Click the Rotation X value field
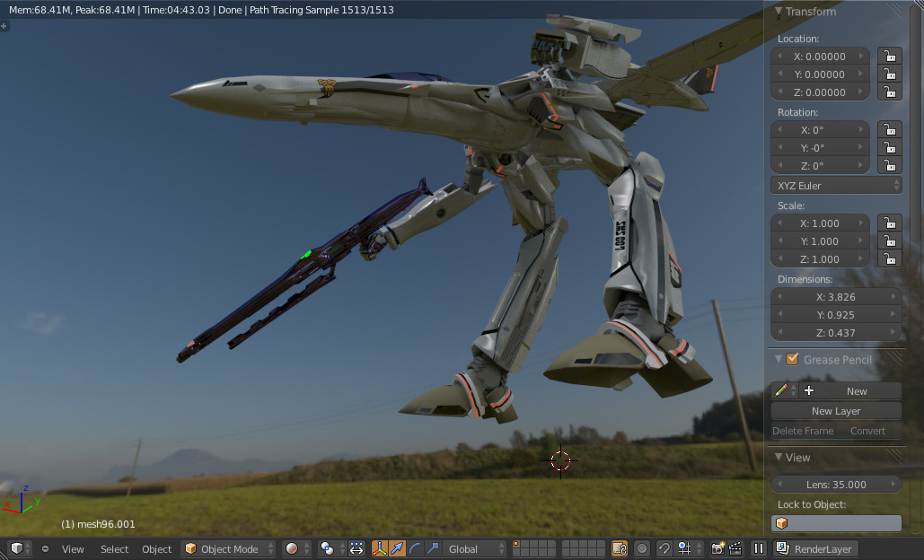Screen dimensions: 924x560 coord(820,129)
